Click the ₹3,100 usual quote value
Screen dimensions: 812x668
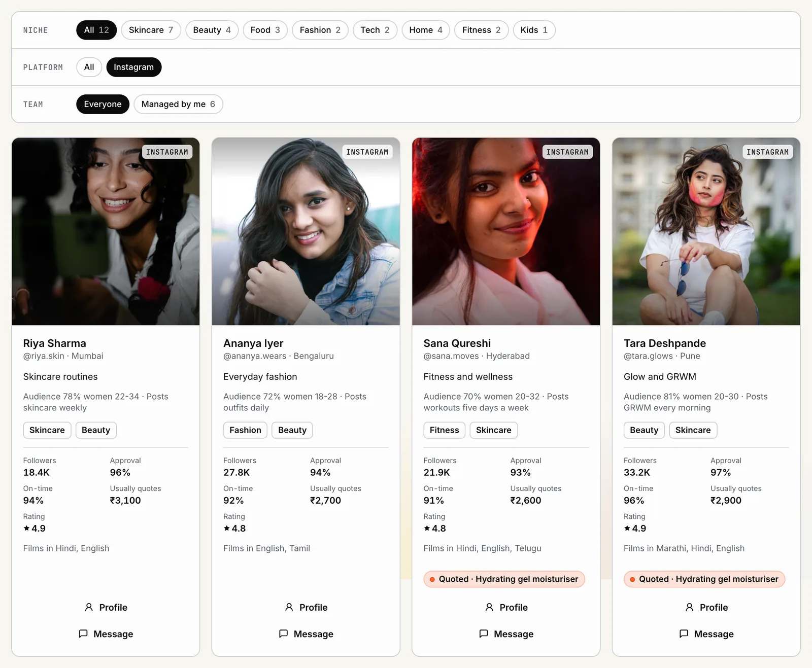pos(125,501)
